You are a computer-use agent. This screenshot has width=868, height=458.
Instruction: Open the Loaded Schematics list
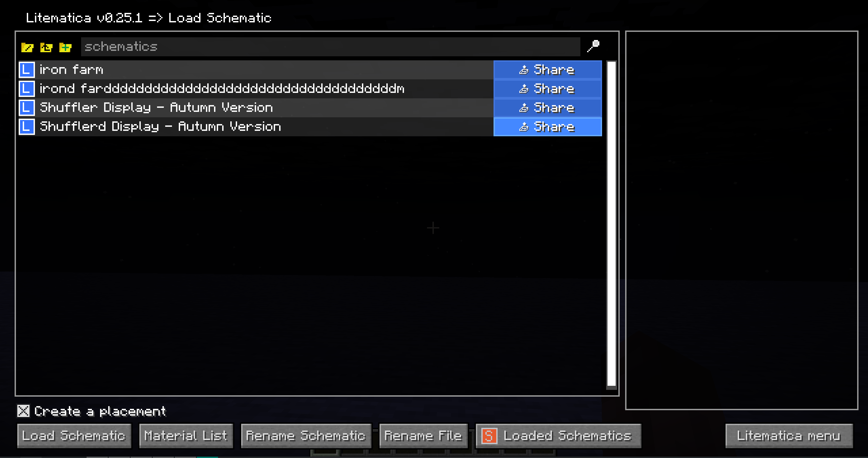pyautogui.click(x=558, y=436)
